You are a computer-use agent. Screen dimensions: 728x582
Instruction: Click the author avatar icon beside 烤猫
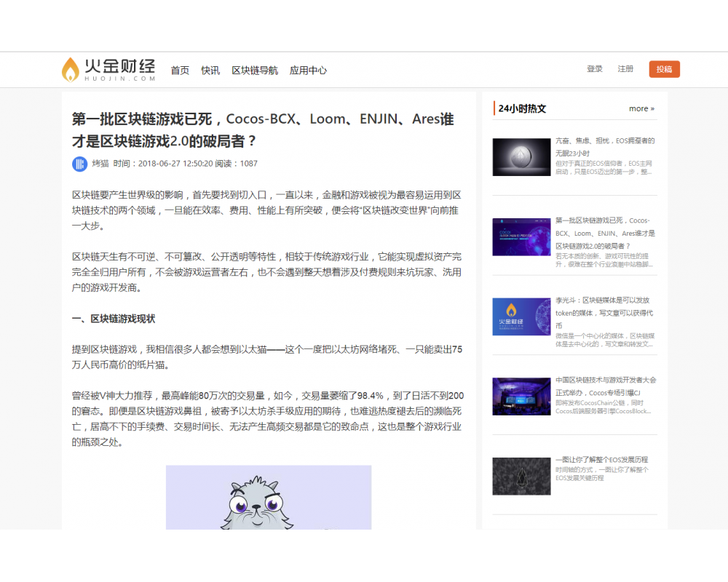click(x=79, y=164)
